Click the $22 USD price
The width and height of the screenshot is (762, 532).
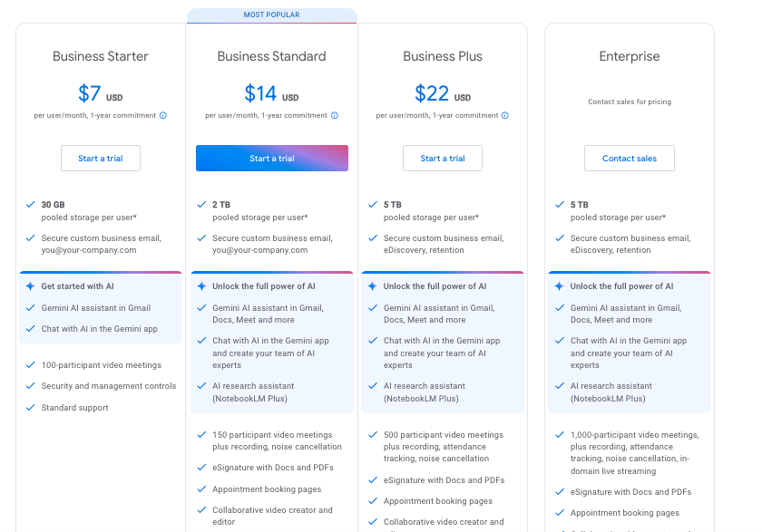pos(442,93)
